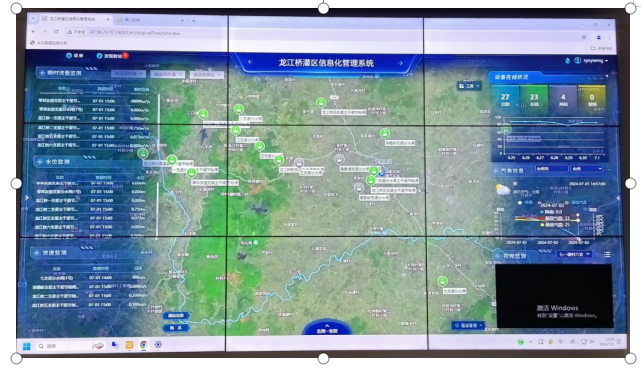Click the left arrow beside the system title

click(x=250, y=62)
